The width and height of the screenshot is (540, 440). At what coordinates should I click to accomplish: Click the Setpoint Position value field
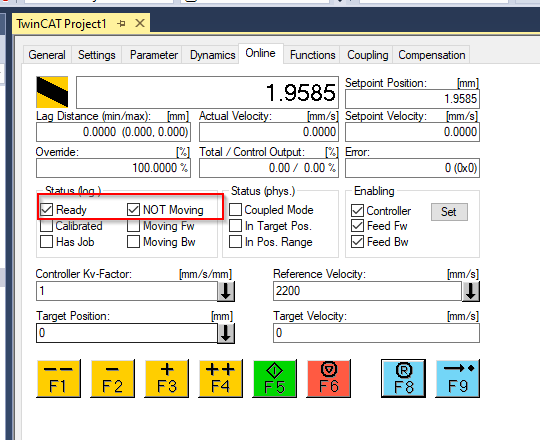[412, 99]
